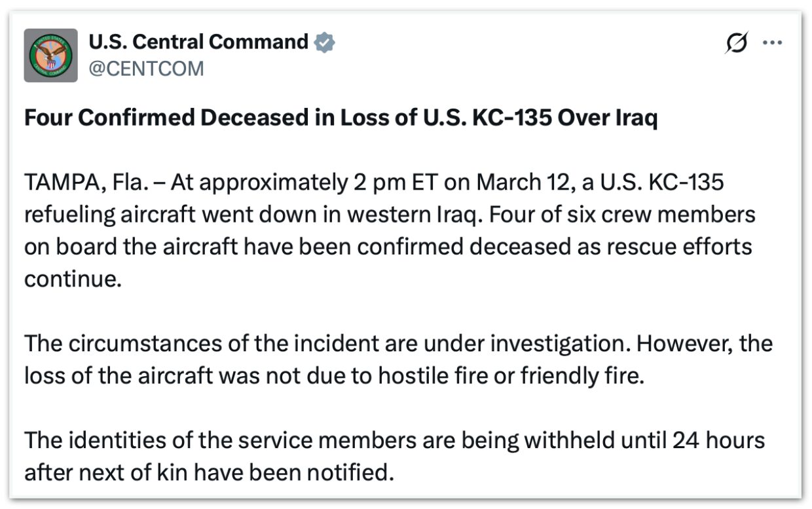Image resolution: width=812 pixels, height=509 pixels.
Task: Click the blue verified badge
Action: point(324,43)
